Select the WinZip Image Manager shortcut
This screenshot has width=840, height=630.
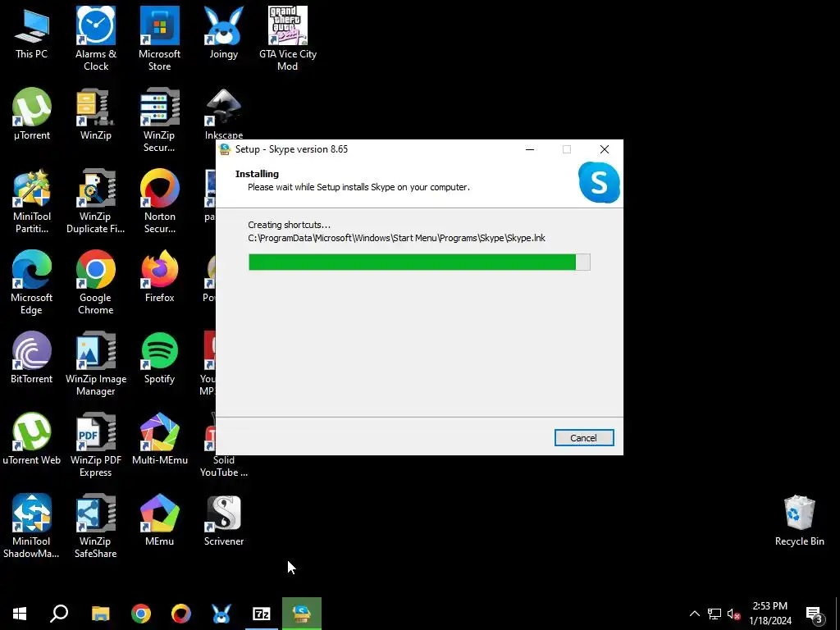[x=96, y=363]
